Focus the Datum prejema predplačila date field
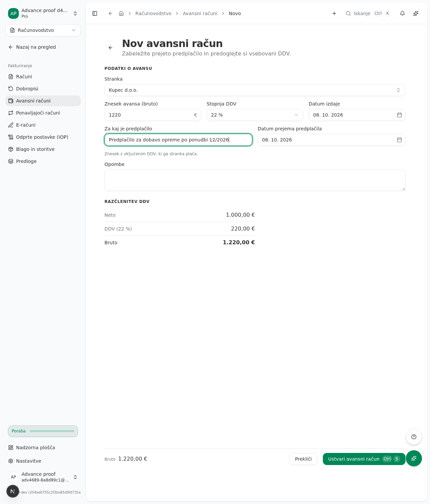 332,140
